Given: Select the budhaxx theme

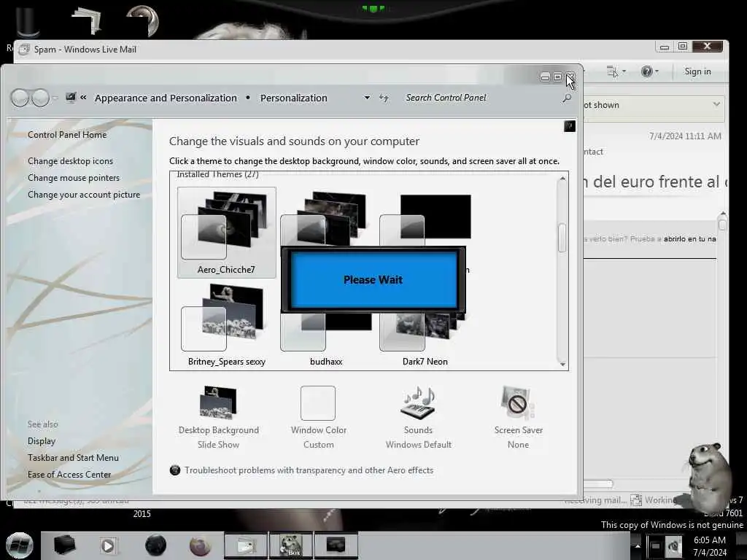Looking at the screenshot, I should click(x=326, y=341).
